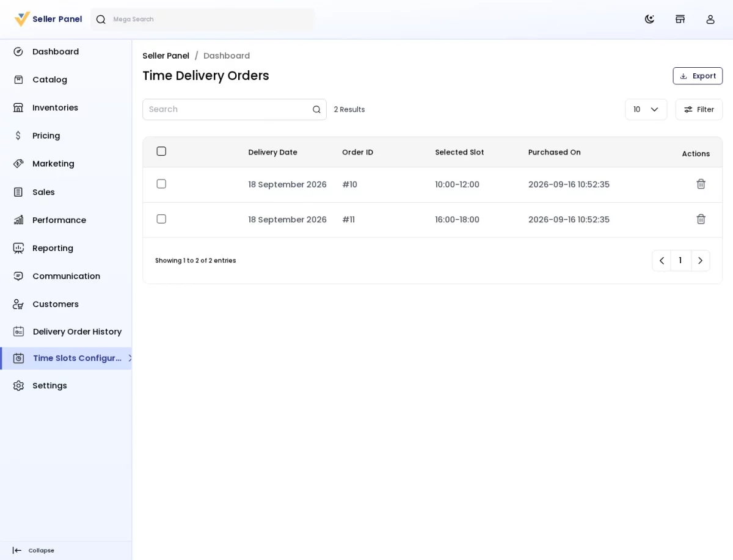Click the Delivery Order History icon

pos(18,332)
